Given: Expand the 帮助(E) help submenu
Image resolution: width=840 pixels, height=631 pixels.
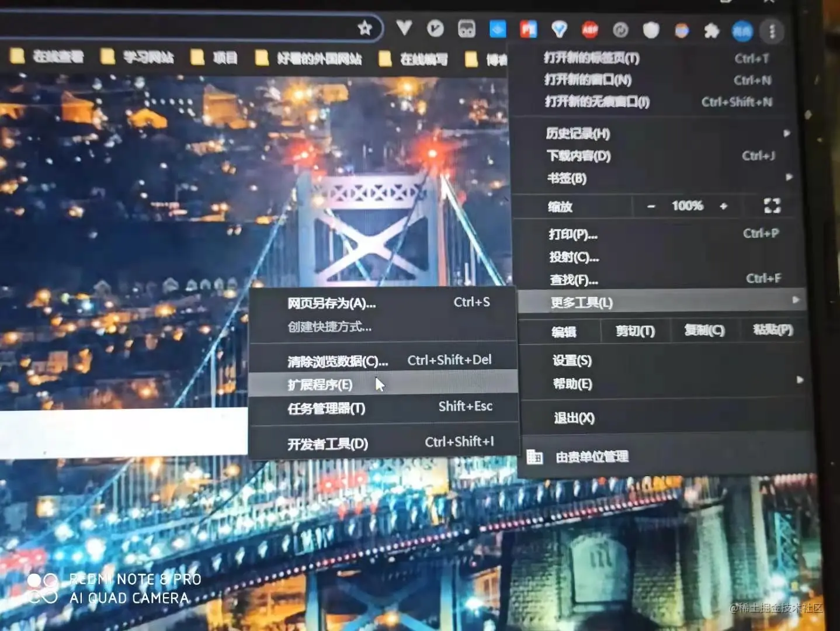Looking at the screenshot, I should 664,384.
